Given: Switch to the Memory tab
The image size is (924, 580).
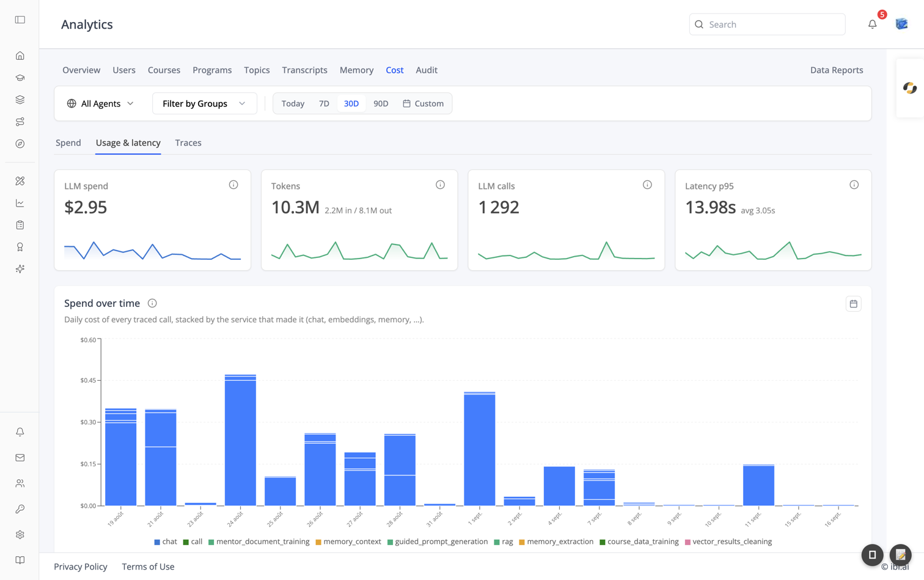Looking at the screenshot, I should 356,70.
